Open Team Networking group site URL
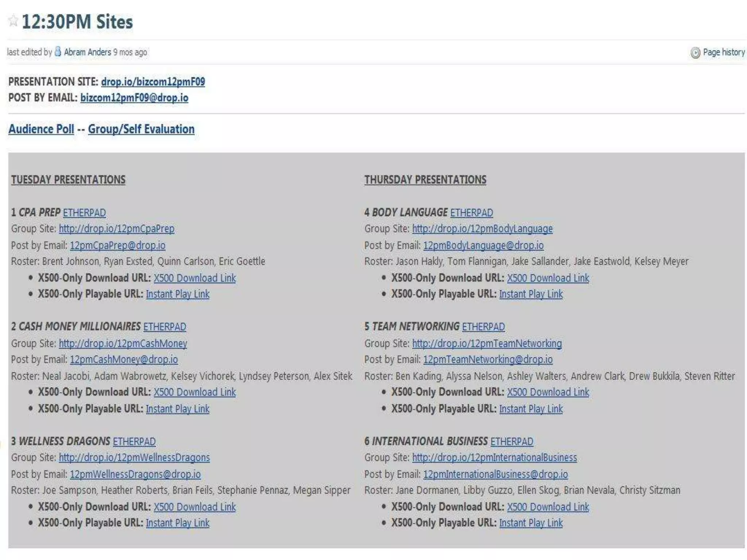The height and width of the screenshot is (560, 747). tap(487, 343)
